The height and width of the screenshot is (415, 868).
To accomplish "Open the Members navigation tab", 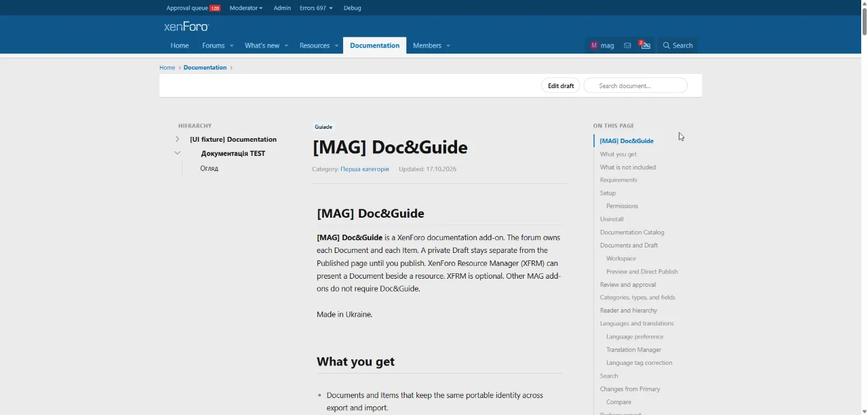I will (427, 45).
